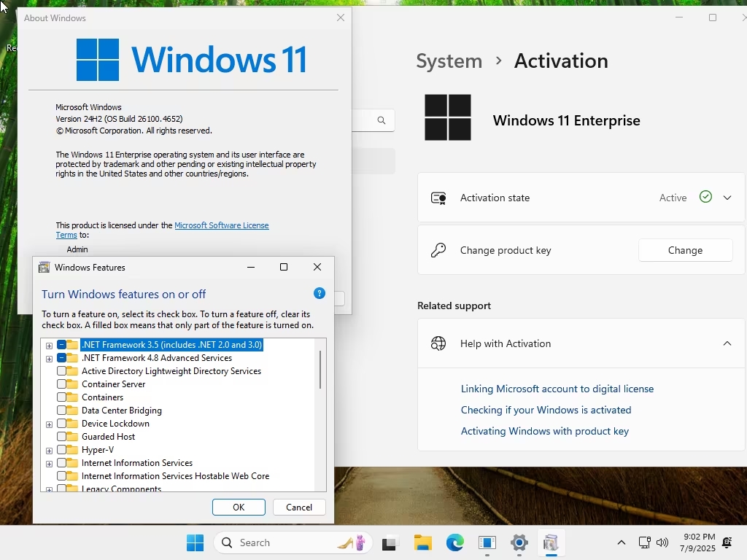This screenshot has height=560, width=747.
Task: Click the search magnifier icon in Settings
Action: pos(381,120)
